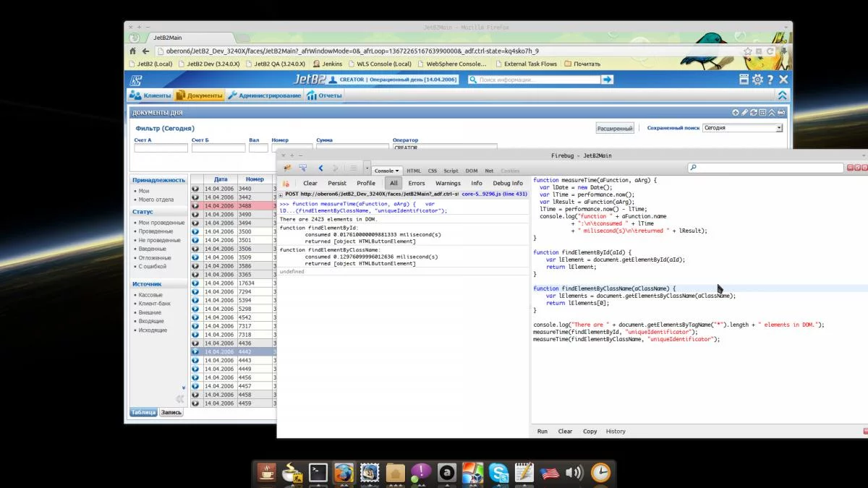Image resolution: width=868 pixels, height=488 pixels.
Task: Switch to the Firebug Net tab
Action: click(x=489, y=171)
